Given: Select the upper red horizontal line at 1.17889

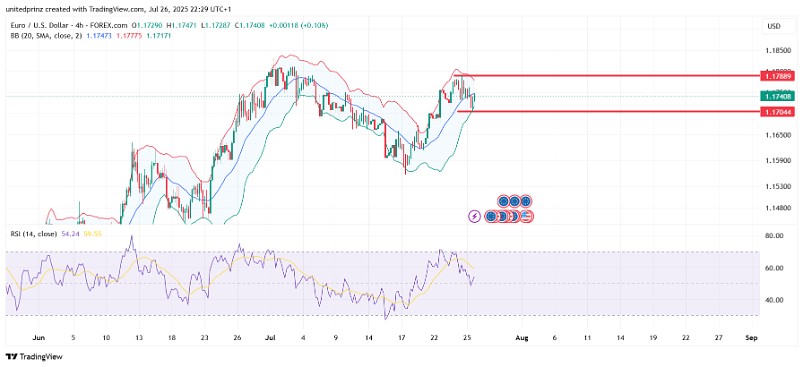Looking at the screenshot, I should click(607, 76).
